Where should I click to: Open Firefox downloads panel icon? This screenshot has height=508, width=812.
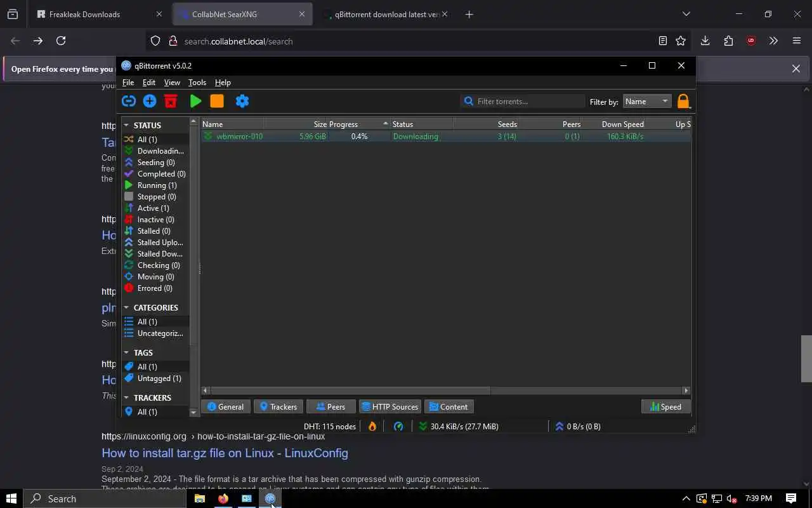click(705, 41)
